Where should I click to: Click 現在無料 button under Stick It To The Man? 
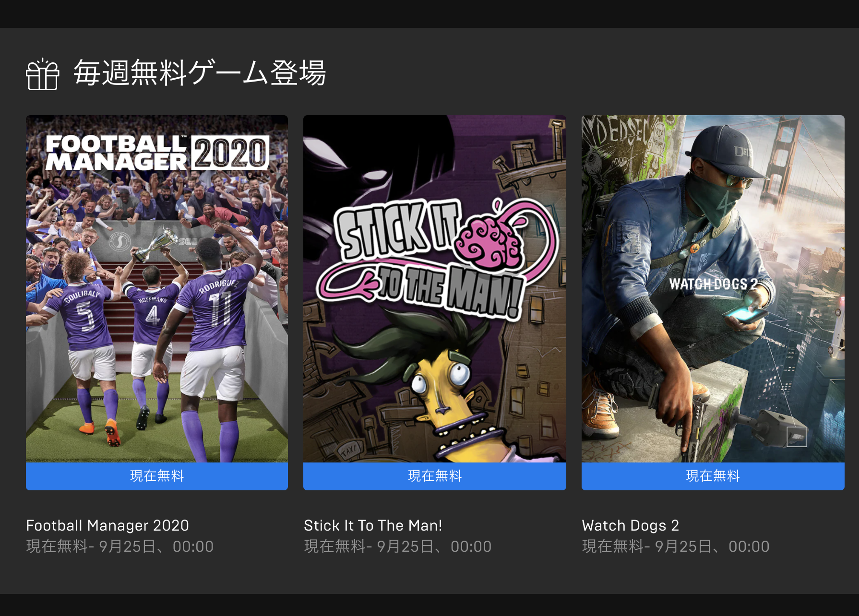pos(435,476)
